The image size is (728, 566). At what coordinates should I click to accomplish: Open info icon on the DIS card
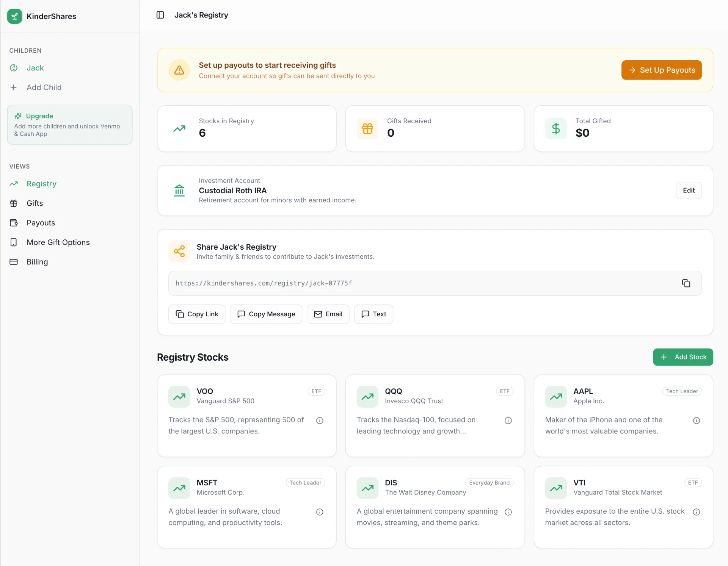pyautogui.click(x=508, y=512)
